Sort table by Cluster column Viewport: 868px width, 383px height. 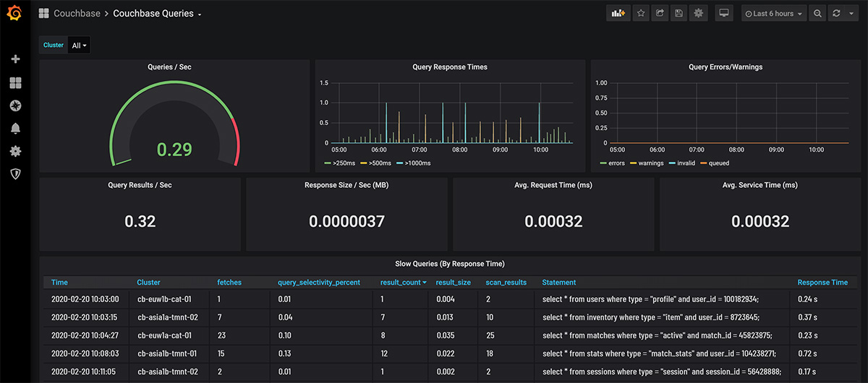pos(148,283)
